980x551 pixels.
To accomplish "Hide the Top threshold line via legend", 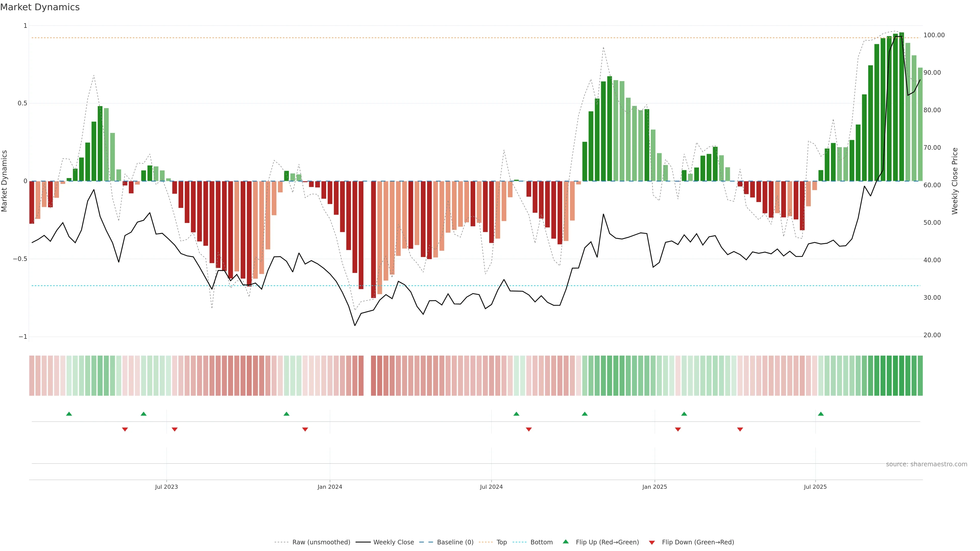I will click(501, 542).
